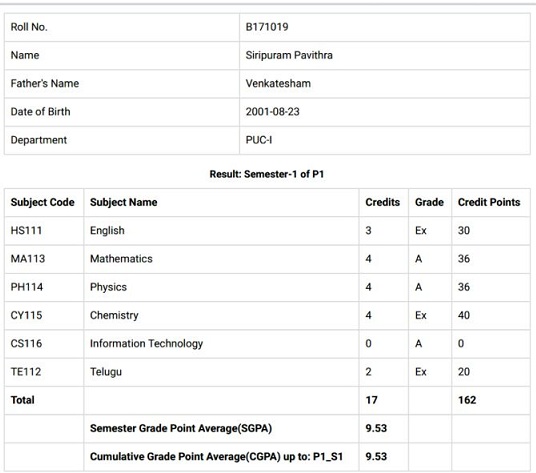Image resolution: width=536 pixels, height=473 pixels.
Task: Click the Result: Semester-1 of P1 heading
Action: pyautogui.click(x=267, y=174)
